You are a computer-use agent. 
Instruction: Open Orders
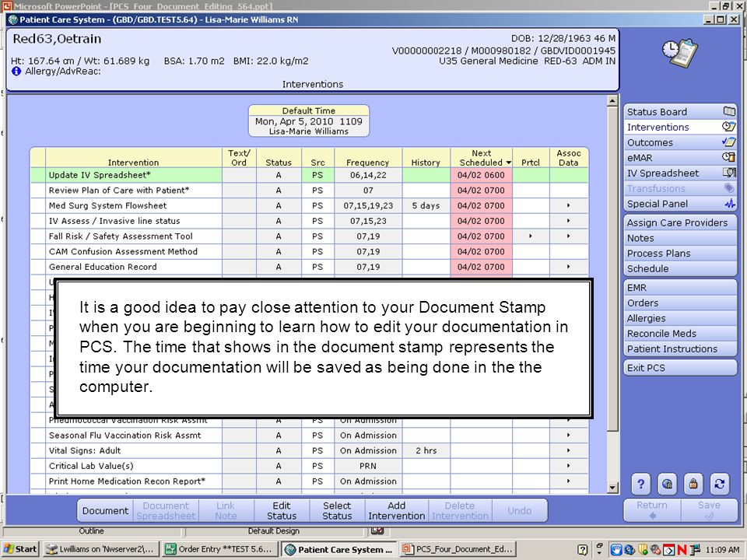(680, 303)
